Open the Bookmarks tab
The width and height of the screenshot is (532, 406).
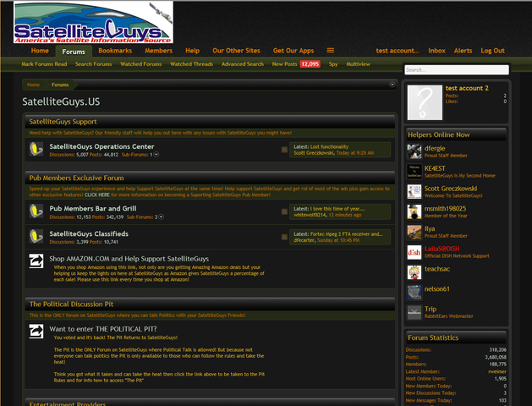(x=115, y=51)
